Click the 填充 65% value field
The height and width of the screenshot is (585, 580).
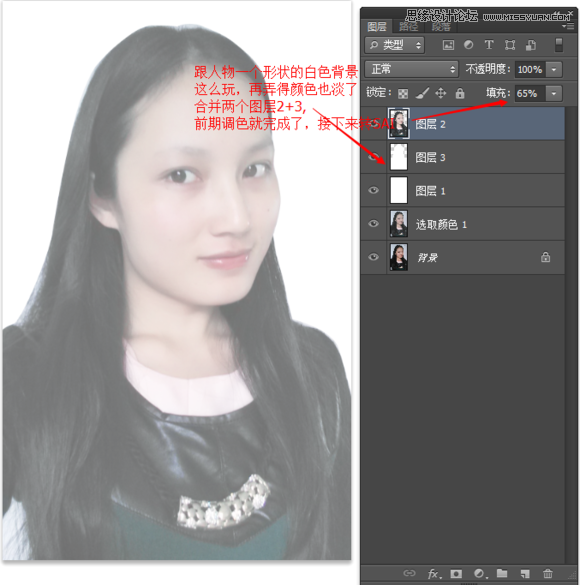(530, 93)
